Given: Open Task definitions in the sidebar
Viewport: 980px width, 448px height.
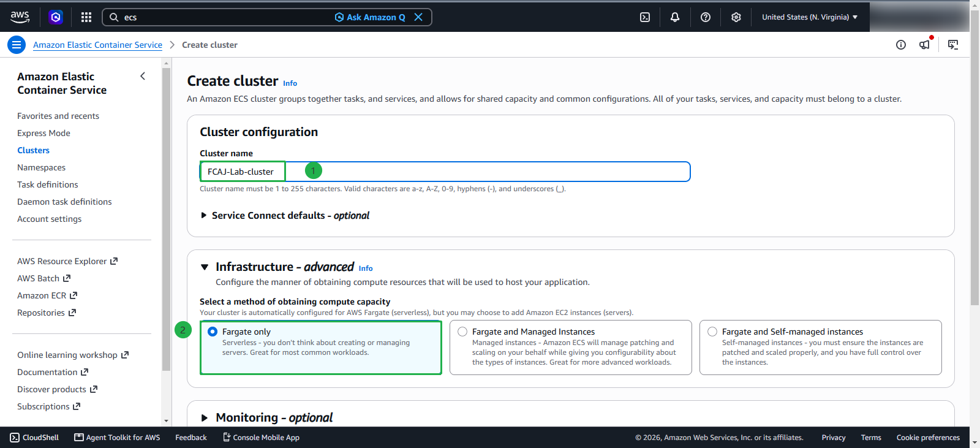Looking at the screenshot, I should [x=48, y=184].
